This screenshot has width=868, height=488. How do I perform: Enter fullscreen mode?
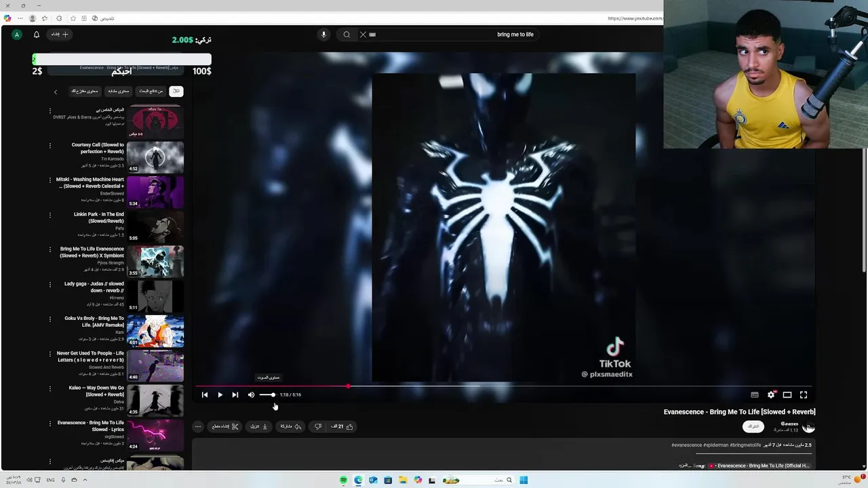[x=804, y=394]
